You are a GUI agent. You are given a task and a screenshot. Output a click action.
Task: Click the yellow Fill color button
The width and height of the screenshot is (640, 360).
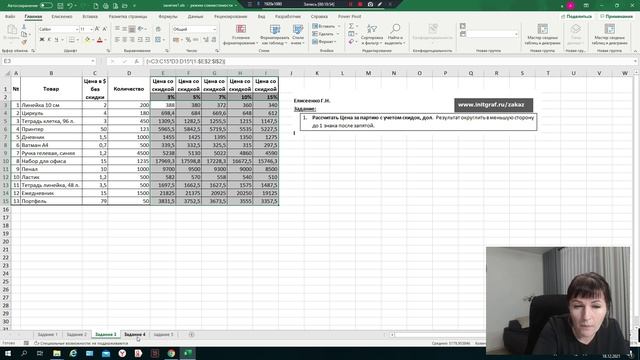coord(87,40)
